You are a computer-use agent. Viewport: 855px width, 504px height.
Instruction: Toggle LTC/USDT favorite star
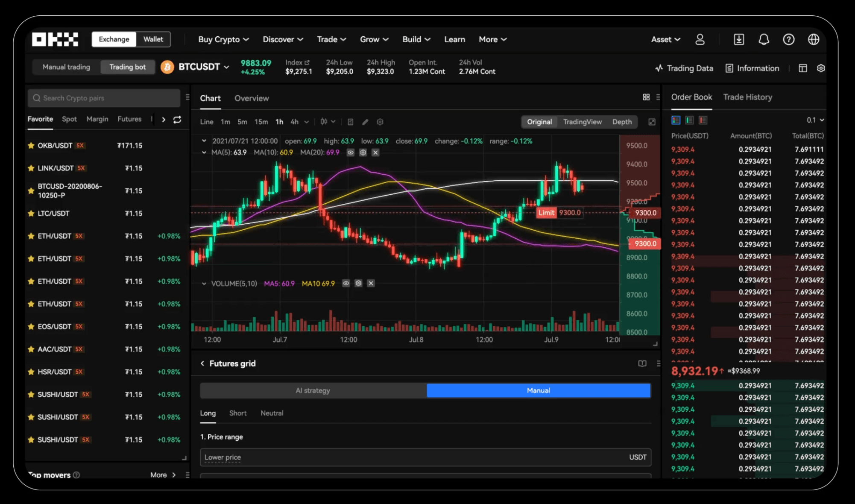coord(31,214)
